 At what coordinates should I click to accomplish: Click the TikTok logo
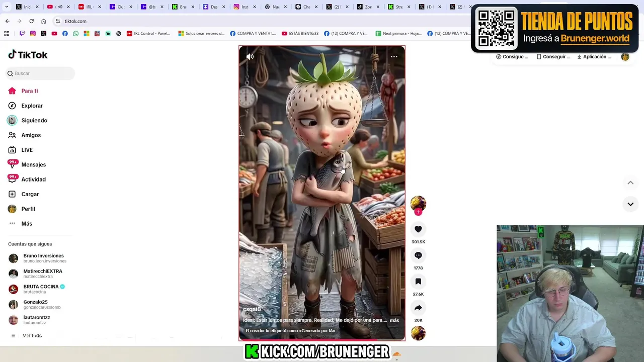click(x=28, y=55)
